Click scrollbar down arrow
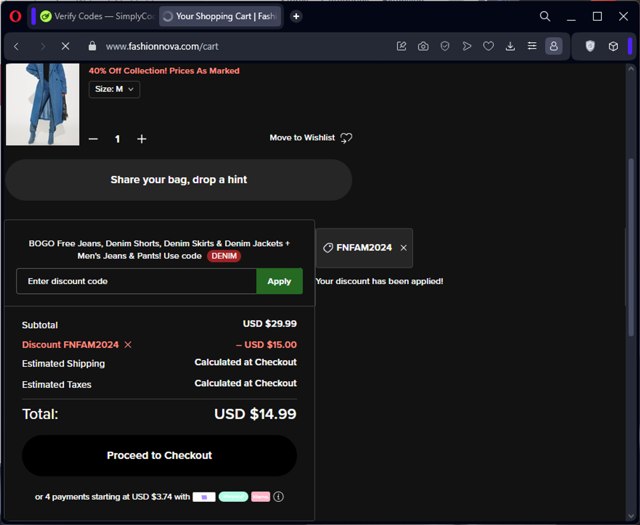The image size is (640, 525). [631, 517]
